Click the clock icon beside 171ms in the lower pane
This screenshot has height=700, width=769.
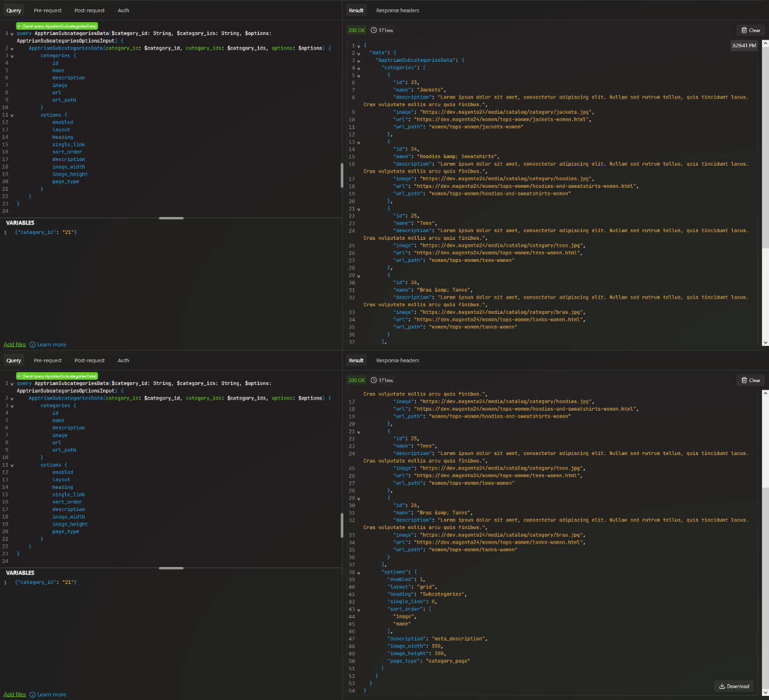tap(374, 380)
